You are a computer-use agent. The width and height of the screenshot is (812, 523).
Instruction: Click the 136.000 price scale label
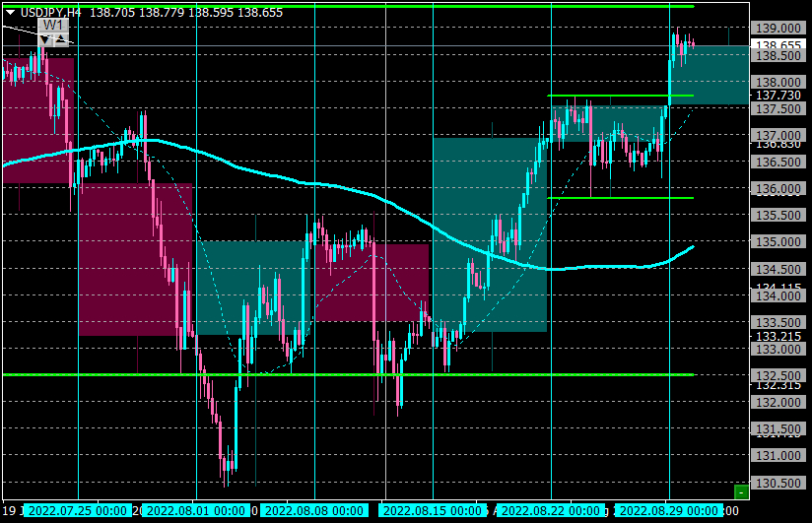coord(778,188)
